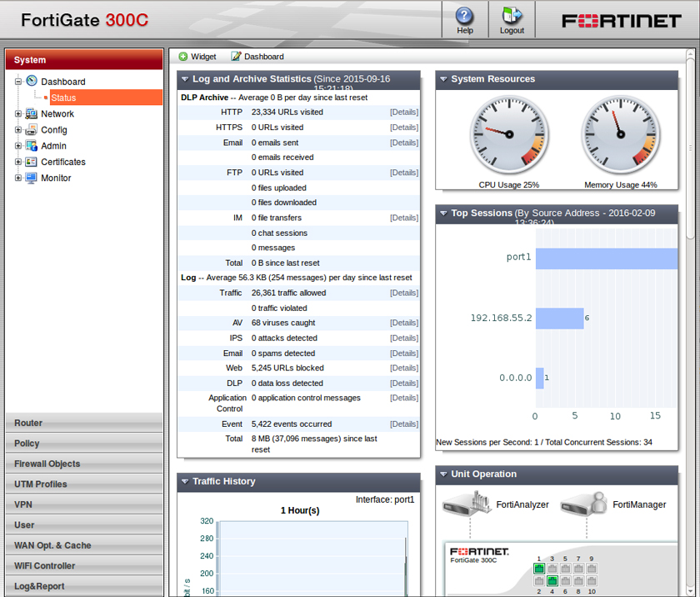
Task: Expand the Admin tree node
Action: click(x=18, y=146)
